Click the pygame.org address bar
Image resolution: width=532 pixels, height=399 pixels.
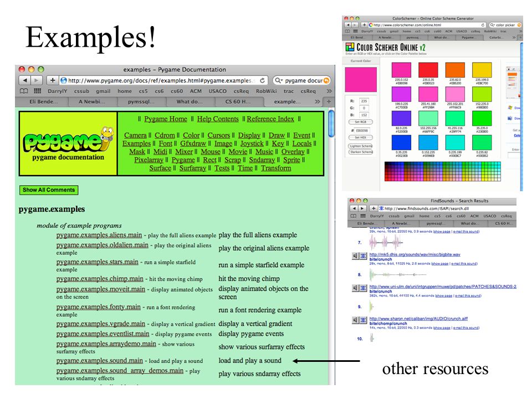(164, 80)
